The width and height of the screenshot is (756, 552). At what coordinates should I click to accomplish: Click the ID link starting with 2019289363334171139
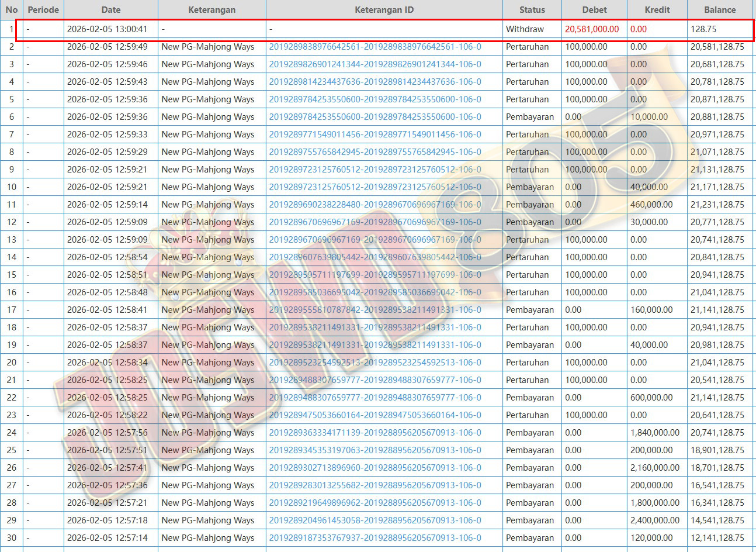375,433
